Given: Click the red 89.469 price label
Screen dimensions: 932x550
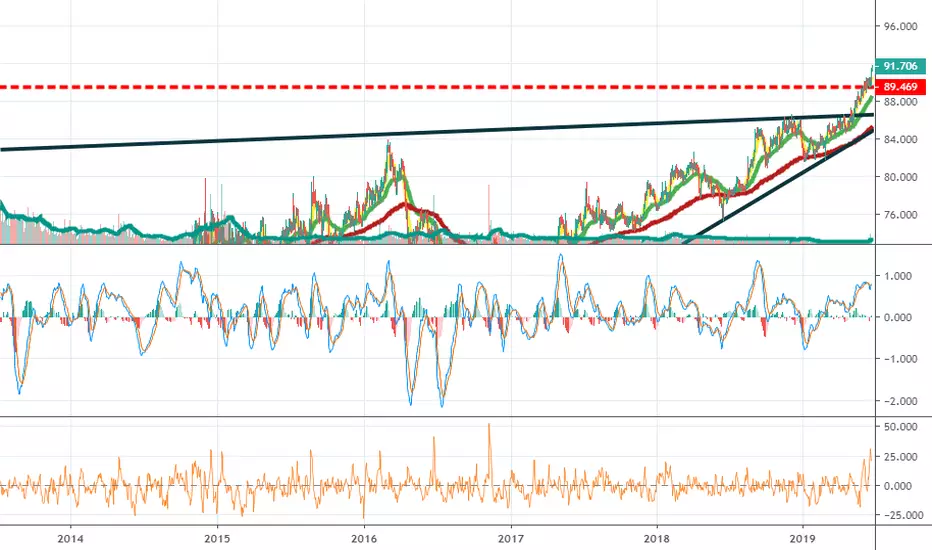Looking at the screenshot, I should click(900, 87).
